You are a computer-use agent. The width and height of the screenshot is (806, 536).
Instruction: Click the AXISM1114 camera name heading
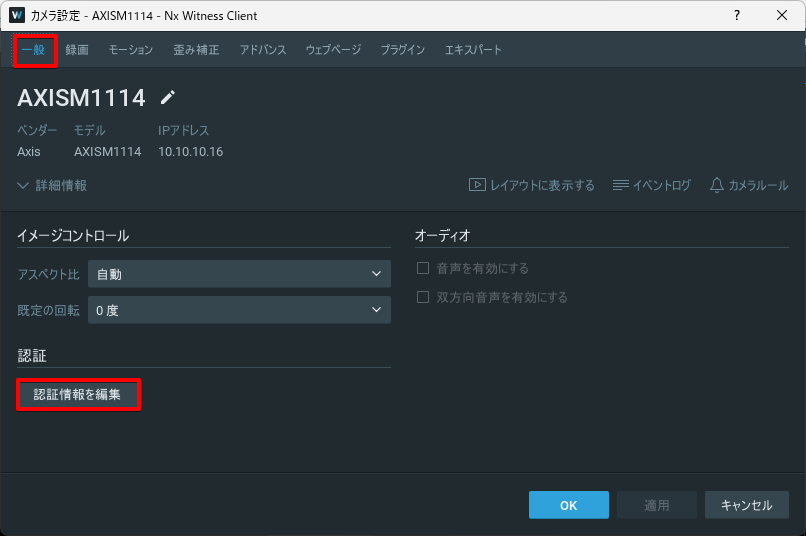point(81,98)
